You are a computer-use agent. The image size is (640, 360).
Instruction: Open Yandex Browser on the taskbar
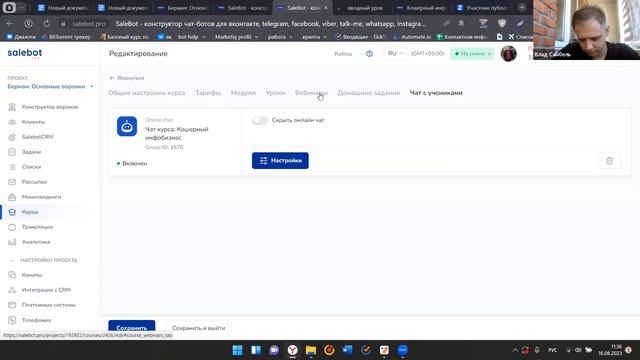pyautogui.click(x=292, y=350)
